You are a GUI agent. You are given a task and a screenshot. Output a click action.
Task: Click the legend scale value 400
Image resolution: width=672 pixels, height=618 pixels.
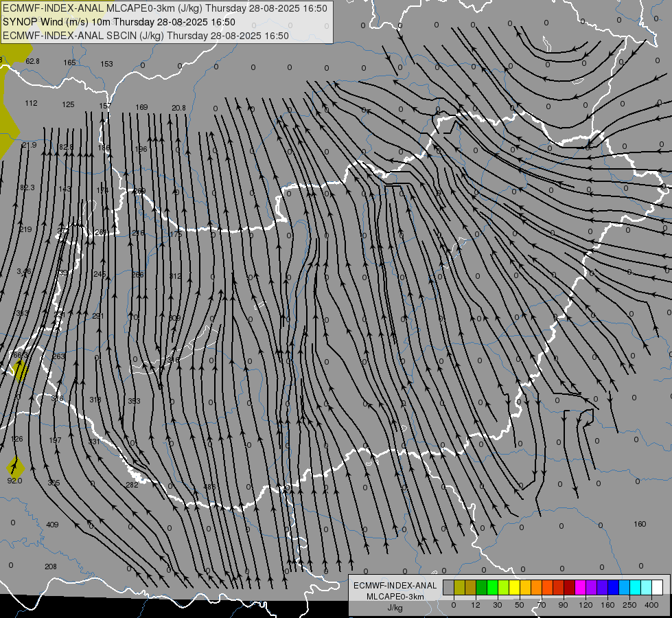(x=651, y=605)
